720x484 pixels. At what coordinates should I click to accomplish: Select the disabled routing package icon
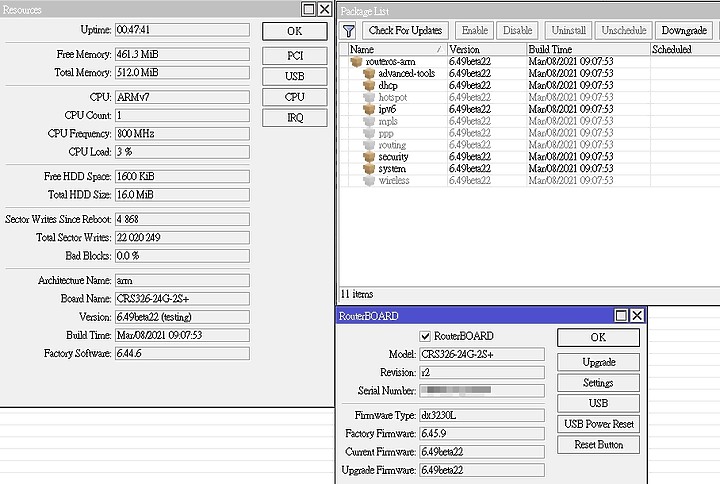click(x=369, y=145)
